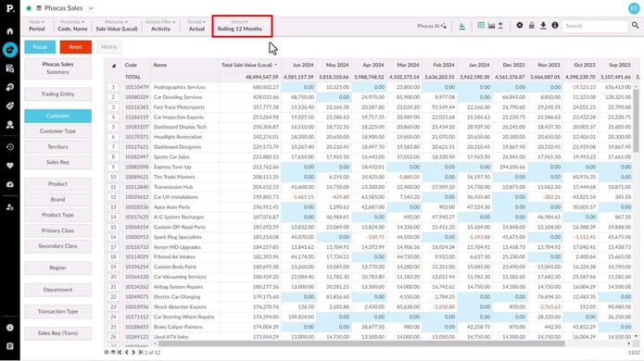
Task: Select the Department dimension
Action: tap(57, 290)
